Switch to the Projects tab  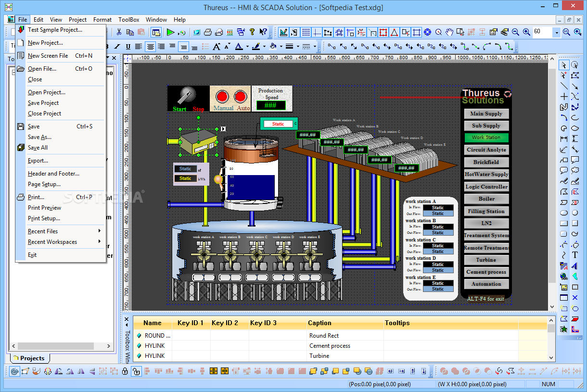click(x=29, y=358)
